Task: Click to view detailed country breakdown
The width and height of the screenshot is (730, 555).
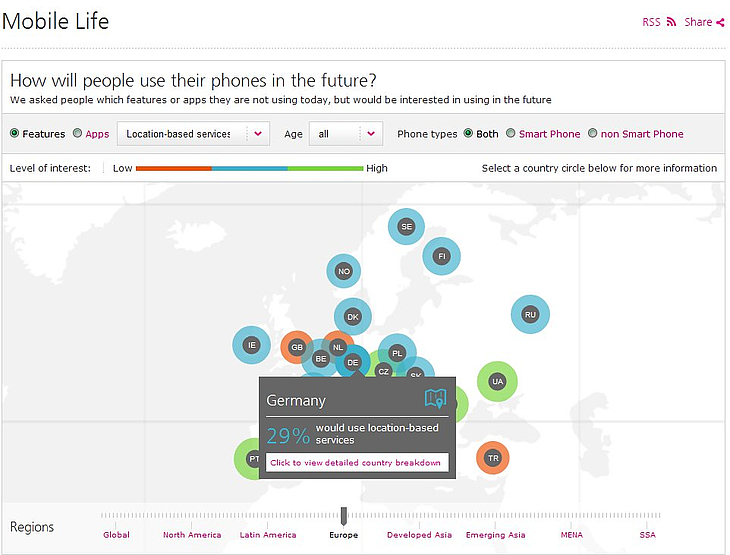Action: [x=356, y=463]
